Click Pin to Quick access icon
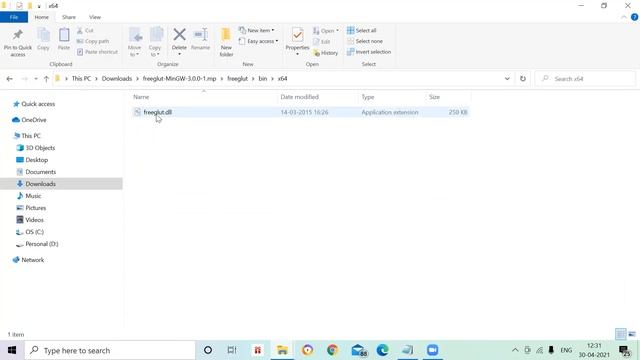The height and width of the screenshot is (360, 640). coord(18,35)
